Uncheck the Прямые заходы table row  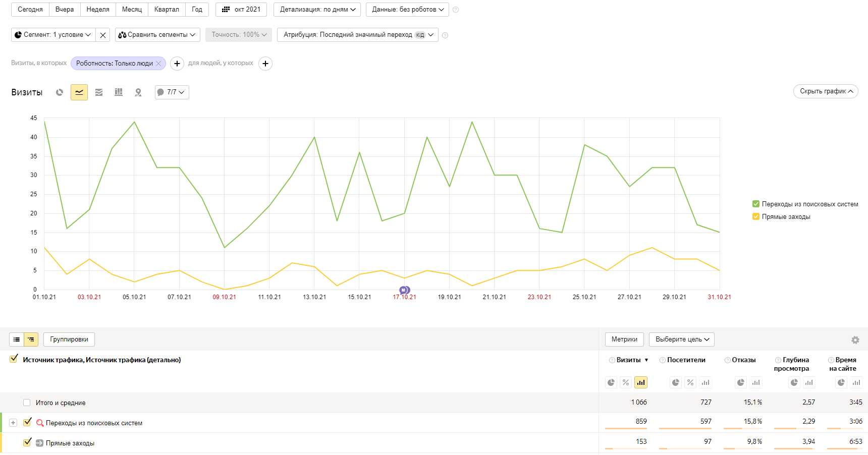pos(27,442)
